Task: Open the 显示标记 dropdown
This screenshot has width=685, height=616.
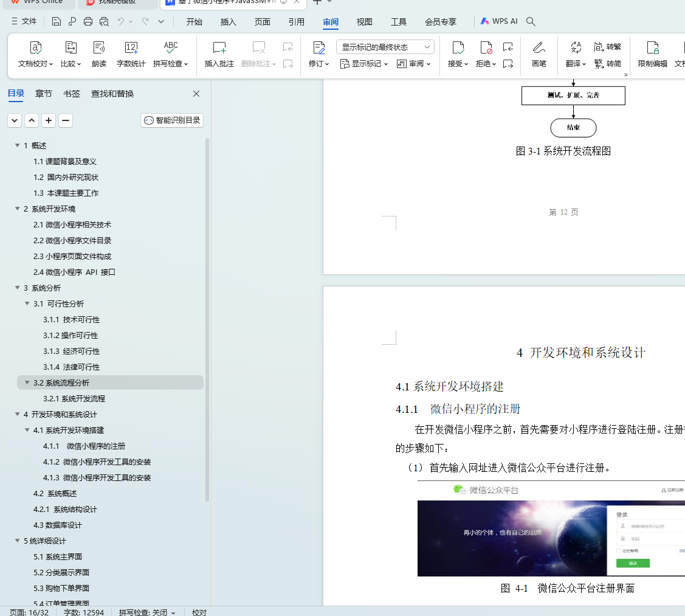Action: point(364,64)
